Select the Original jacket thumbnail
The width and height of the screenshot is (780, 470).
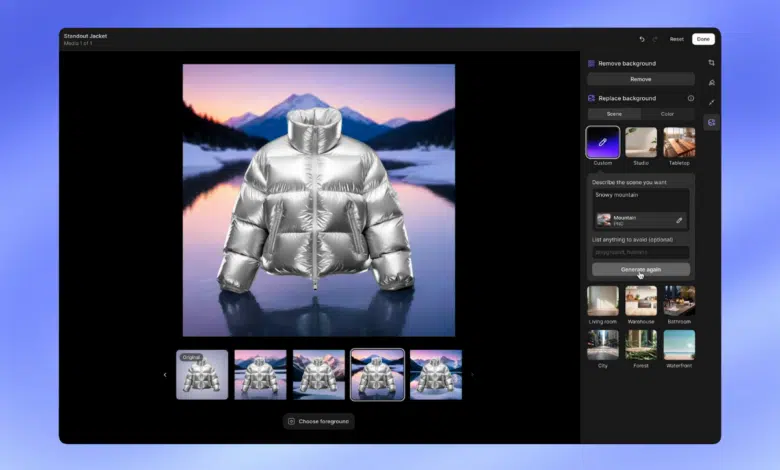coord(202,375)
